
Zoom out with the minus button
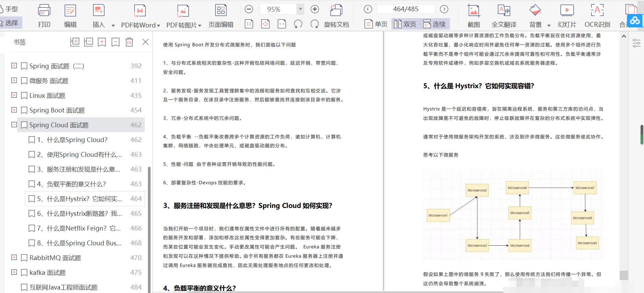[249, 9]
